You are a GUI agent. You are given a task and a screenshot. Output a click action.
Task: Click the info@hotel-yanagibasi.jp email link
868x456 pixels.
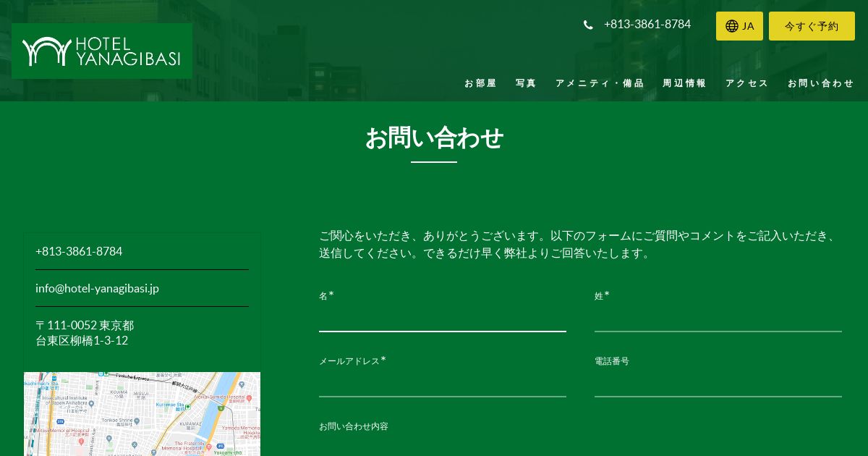[x=97, y=288]
